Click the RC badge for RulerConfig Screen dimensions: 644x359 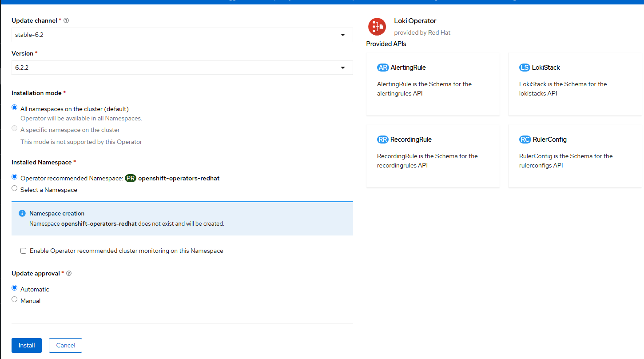525,140
